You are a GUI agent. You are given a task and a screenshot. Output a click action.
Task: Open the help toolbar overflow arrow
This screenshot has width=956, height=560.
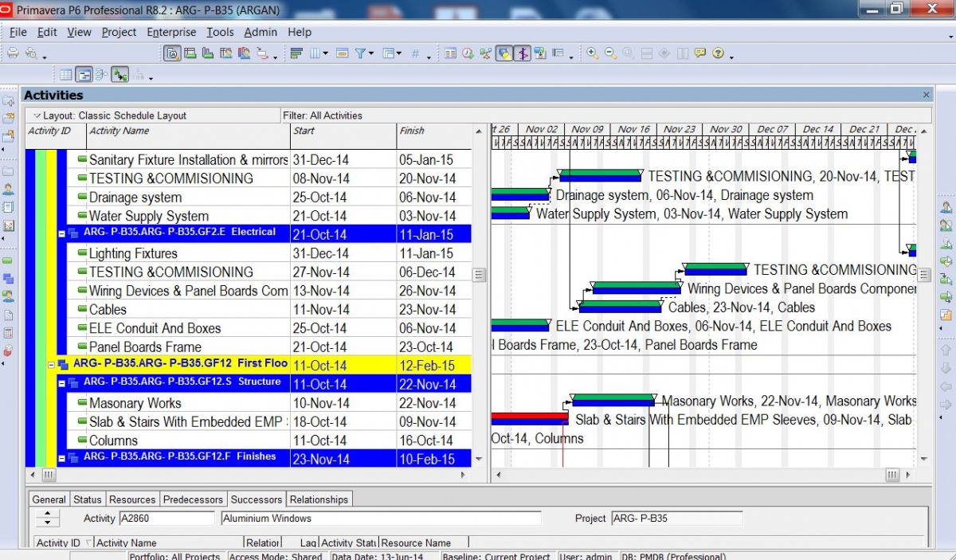click(x=731, y=57)
